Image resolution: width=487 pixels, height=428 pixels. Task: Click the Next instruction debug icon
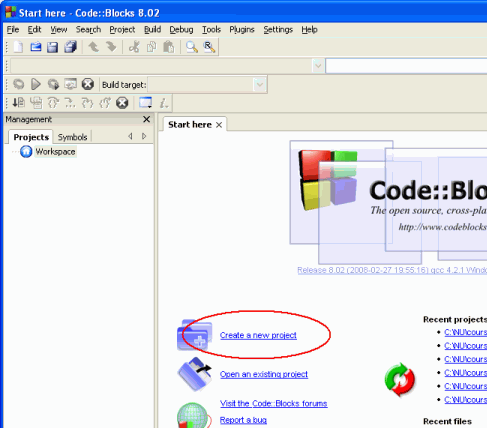tap(70, 103)
